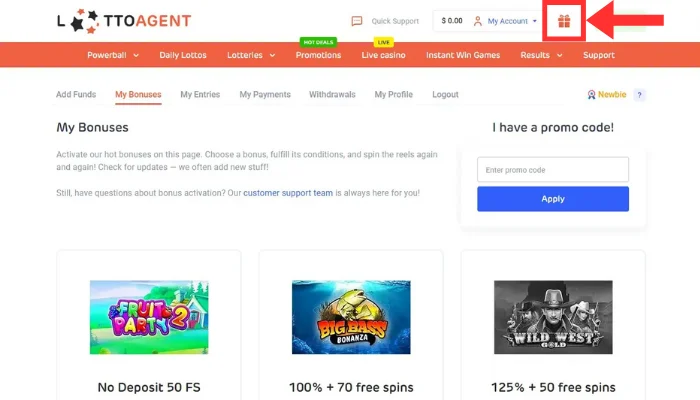The image size is (700, 400).
Task: Expand the Lotteries dropdown menu
Action: pyautogui.click(x=251, y=55)
